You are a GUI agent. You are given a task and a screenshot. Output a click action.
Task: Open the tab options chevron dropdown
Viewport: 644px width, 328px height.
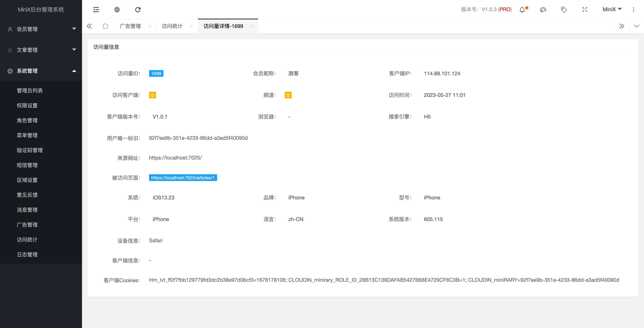[x=637, y=26]
